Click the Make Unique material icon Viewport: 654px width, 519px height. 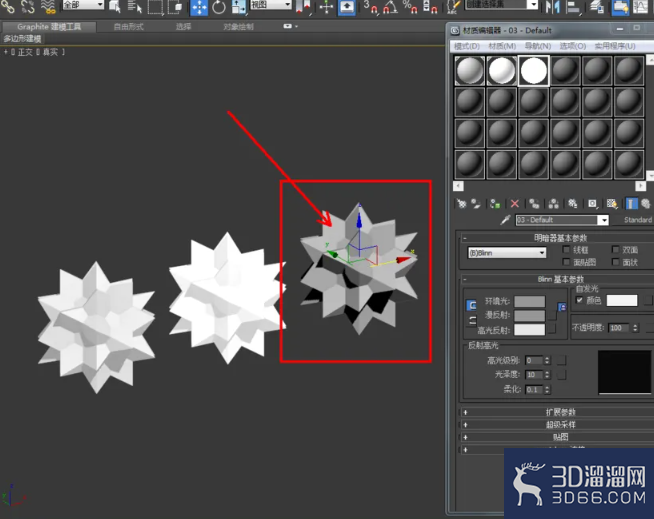(553, 204)
